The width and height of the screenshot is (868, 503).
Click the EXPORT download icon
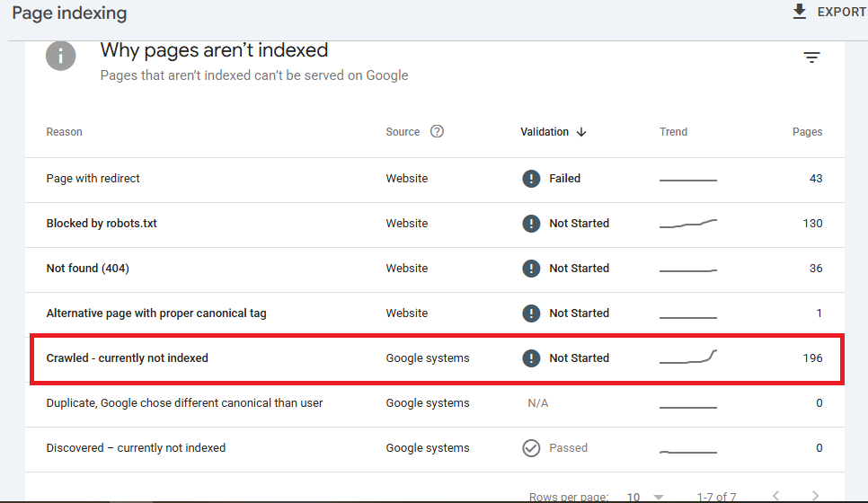800,12
